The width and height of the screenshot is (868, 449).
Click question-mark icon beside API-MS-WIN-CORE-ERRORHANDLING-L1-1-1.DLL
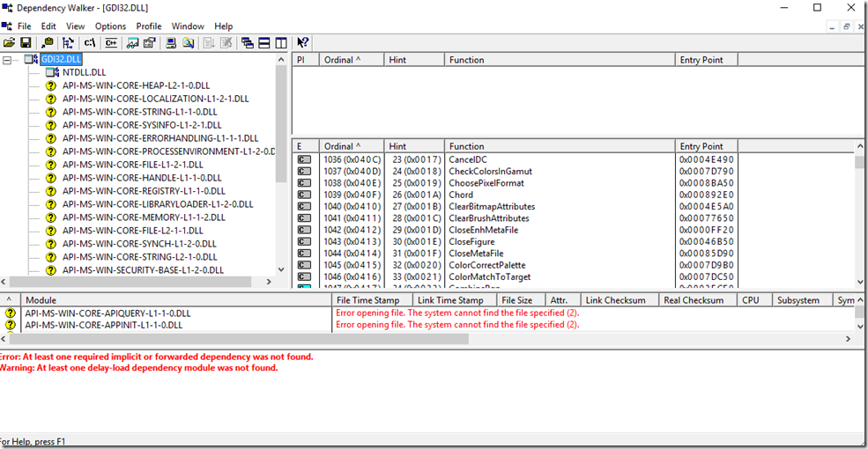click(51, 138)
